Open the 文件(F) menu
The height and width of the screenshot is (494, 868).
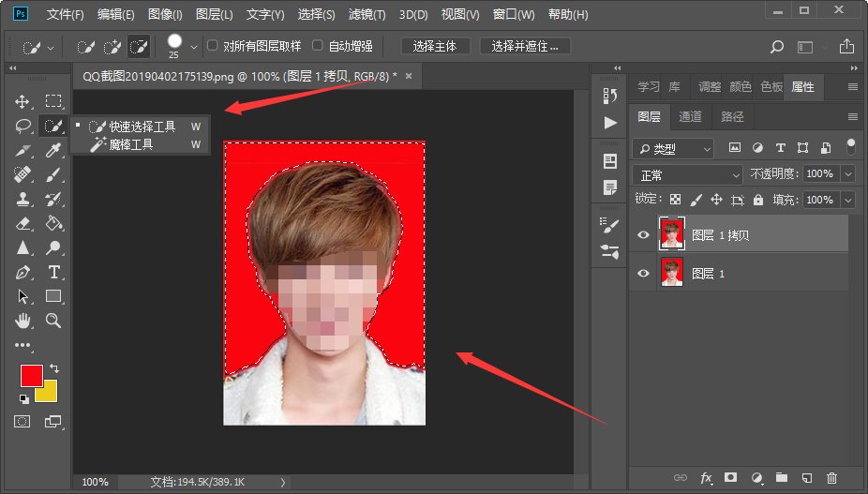65,14
